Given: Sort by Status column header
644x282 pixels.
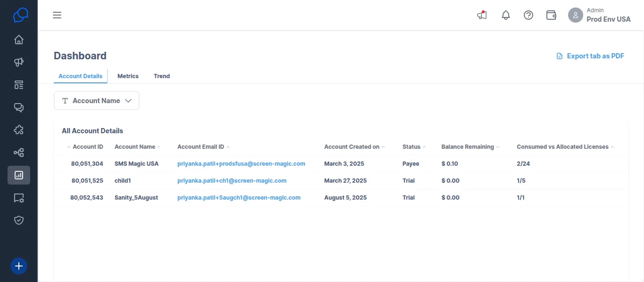Looking at the screenshot, I should coord(414,147).
